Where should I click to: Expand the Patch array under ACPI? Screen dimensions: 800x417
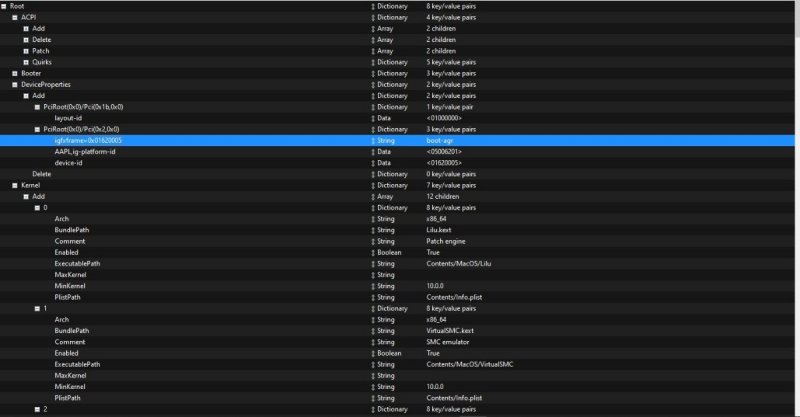[x=26, y=51]
